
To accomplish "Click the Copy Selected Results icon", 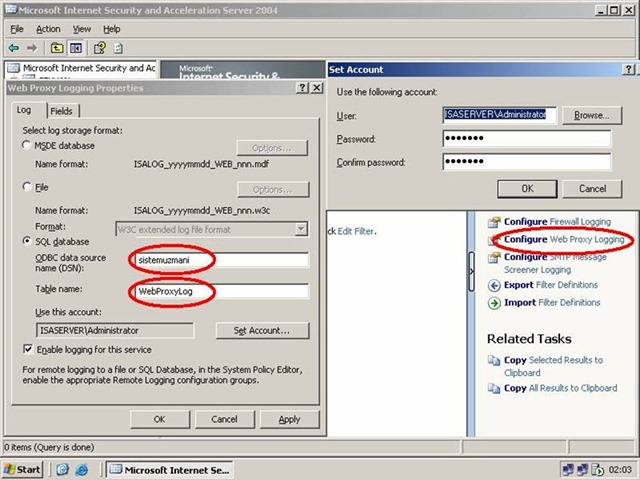I will (x=494, y=360).
